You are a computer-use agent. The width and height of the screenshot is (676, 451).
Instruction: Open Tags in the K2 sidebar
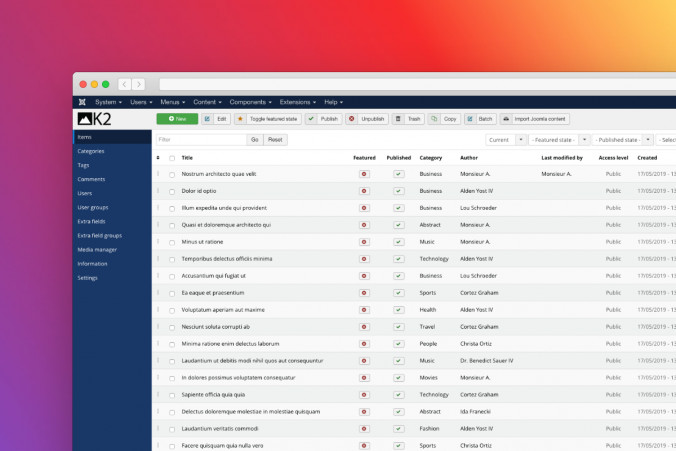[83, 165]
